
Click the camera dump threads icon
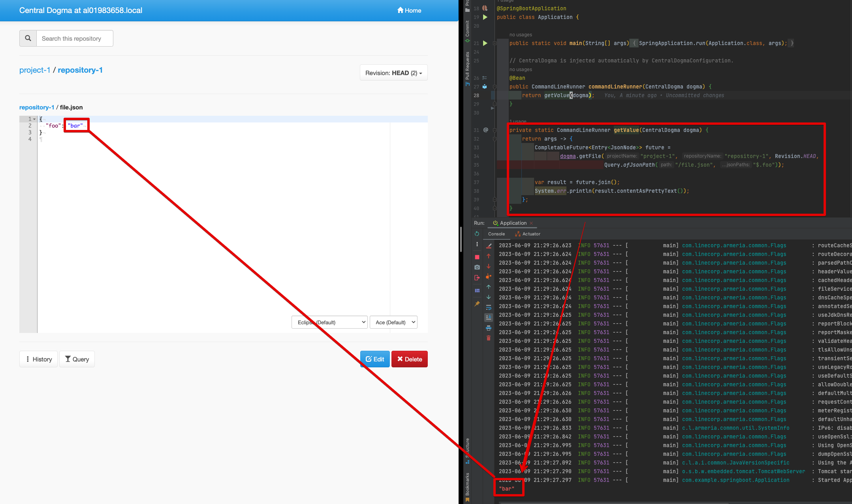click(x=477, y=267)
